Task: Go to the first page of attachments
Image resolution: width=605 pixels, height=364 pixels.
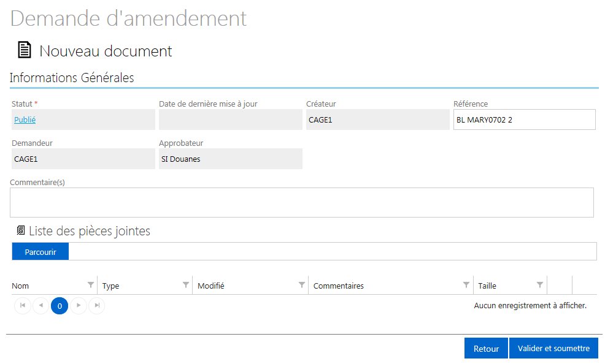Action: coord(23,305)
